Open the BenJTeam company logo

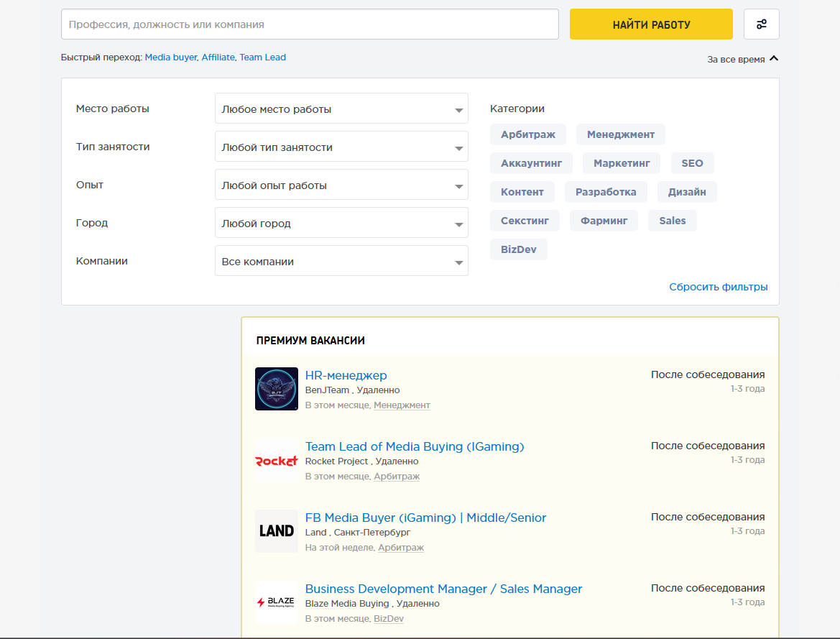coord(277,389)
